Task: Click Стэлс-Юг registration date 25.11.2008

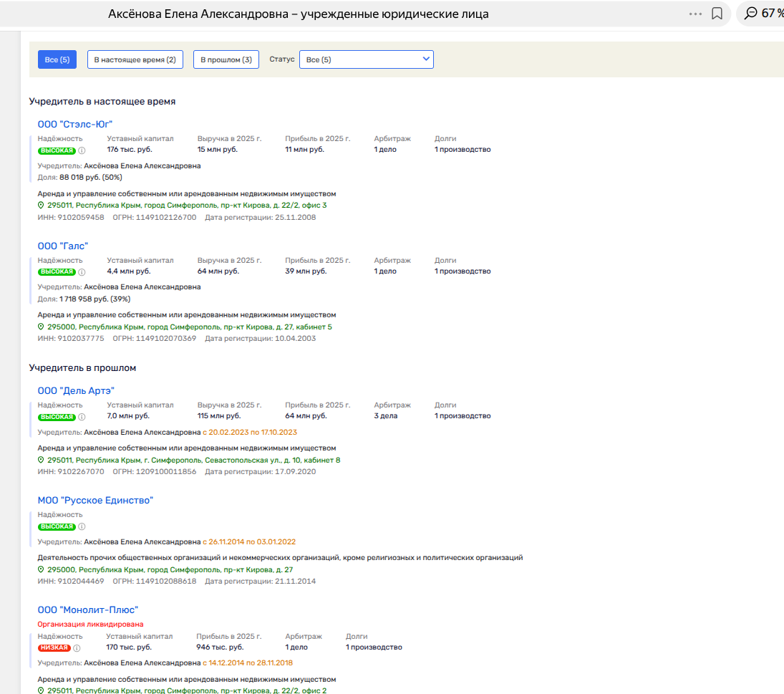Action: pyautogui.click(x=296, y=218)
